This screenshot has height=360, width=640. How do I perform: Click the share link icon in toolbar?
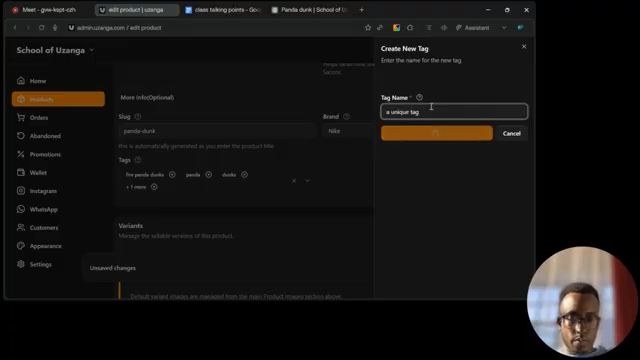click(380, 28)
